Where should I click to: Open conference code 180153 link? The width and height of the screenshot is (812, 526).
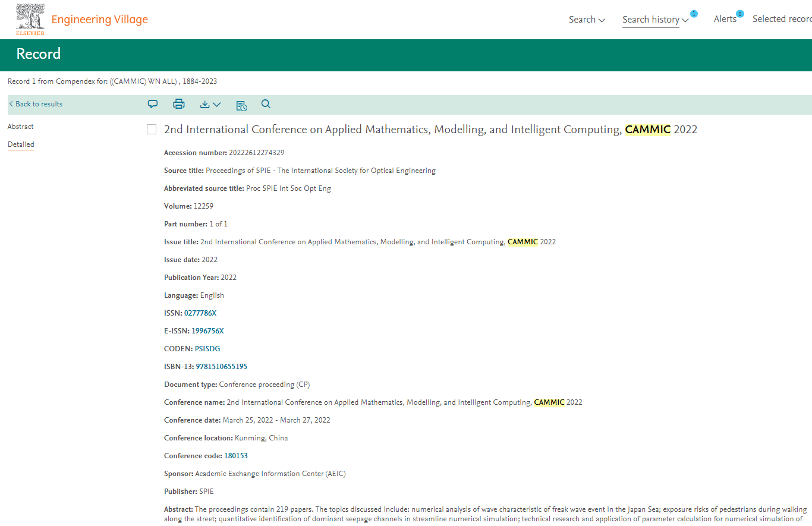(x=236, y=456)
